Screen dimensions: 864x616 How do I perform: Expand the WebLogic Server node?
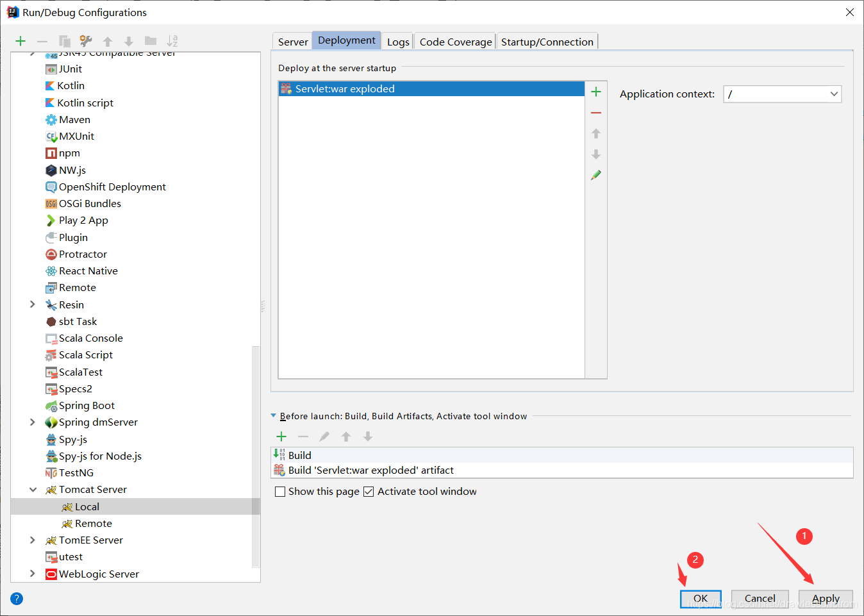click(x=33, y=574)
